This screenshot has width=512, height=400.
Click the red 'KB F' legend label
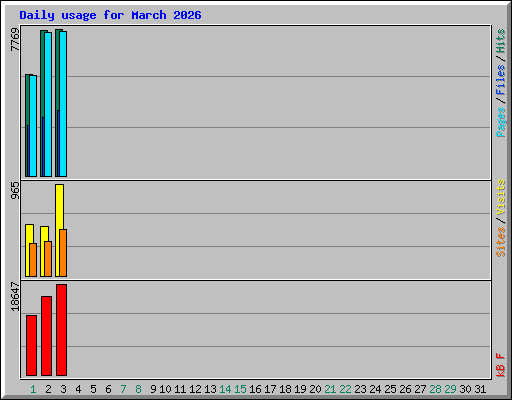click(x=501, y=365)
